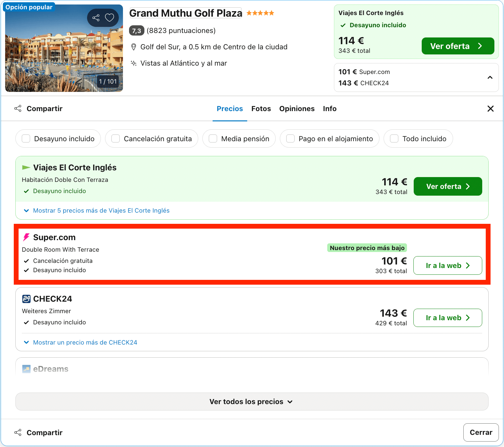Click the Viajes El Corte Inglés flag logo
The image size is (504, 447).
(x=26, y=167)
